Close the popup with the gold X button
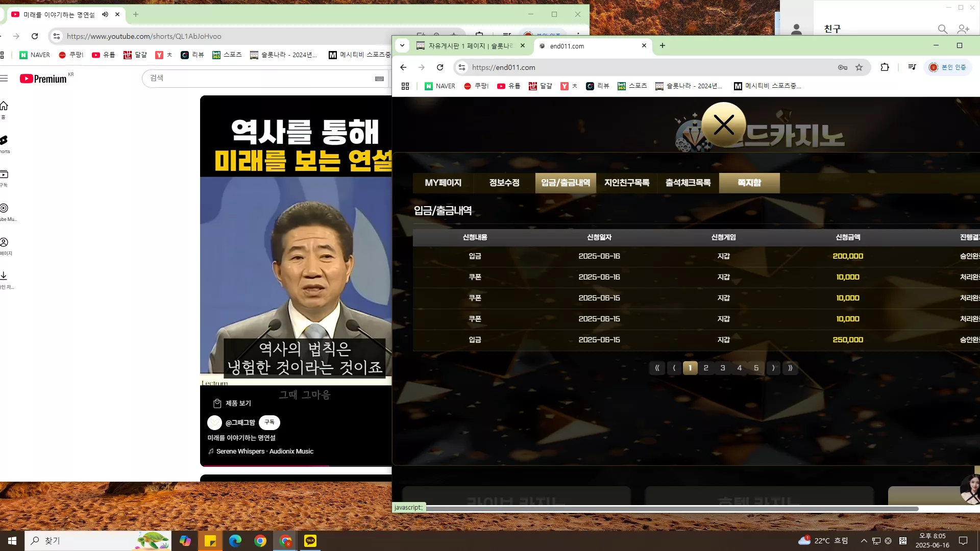 pos(724,124)
